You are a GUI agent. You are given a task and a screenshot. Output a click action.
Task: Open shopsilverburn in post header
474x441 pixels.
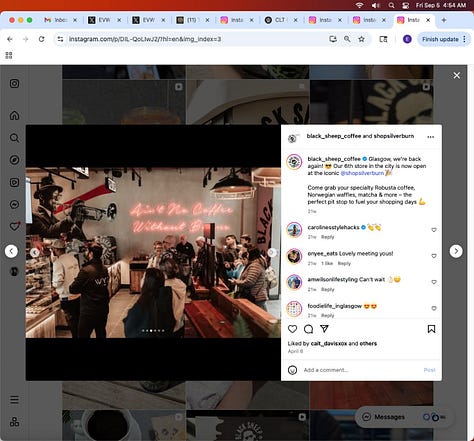[394, 136]
